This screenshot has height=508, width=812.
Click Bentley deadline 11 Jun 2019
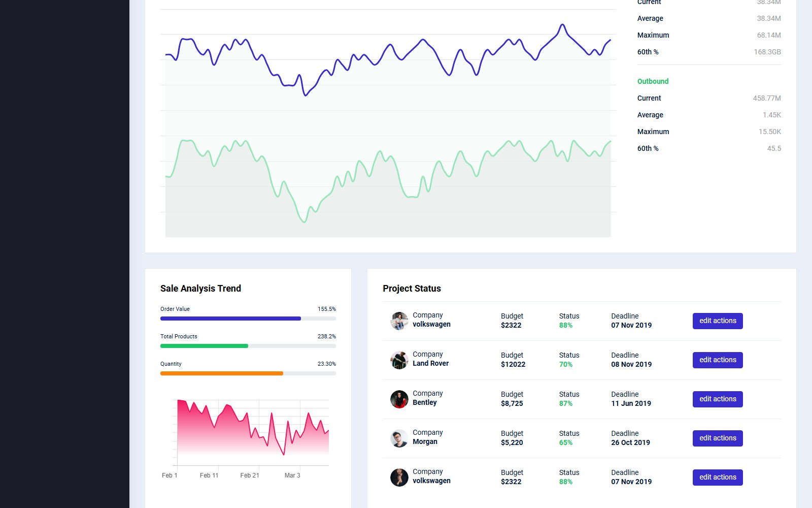coord(631,403)
